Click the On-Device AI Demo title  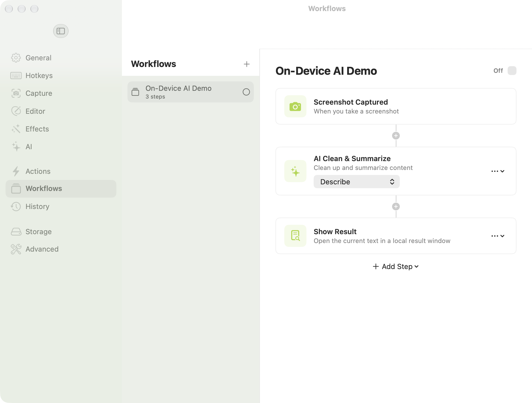[x=326, y=71]
